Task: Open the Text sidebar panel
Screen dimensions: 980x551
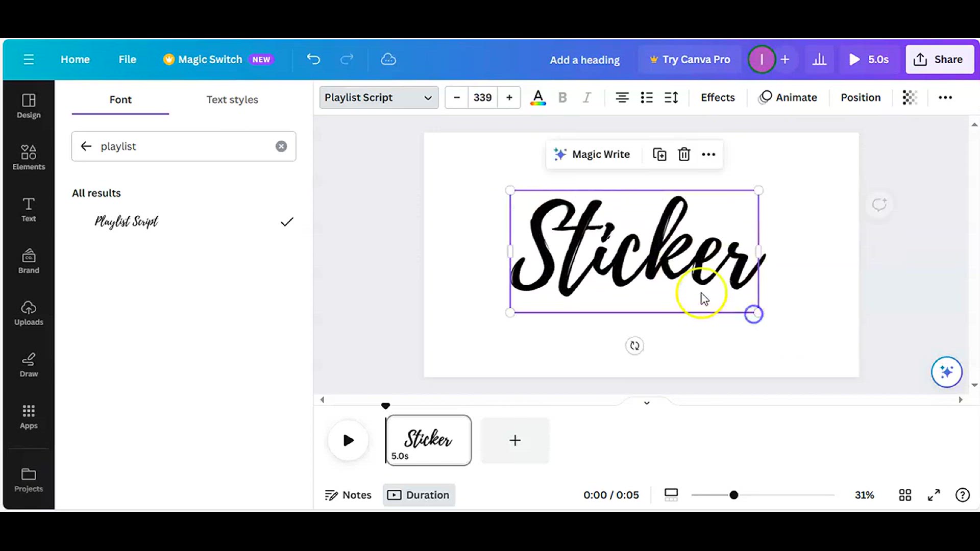Action: pyautogui.click(x=29, y=209)
